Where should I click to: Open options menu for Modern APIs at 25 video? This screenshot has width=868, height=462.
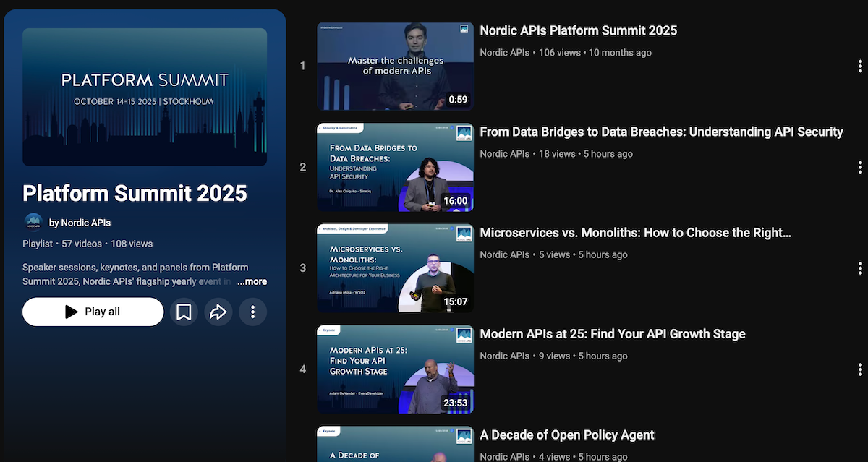click(x=859, y=369)
